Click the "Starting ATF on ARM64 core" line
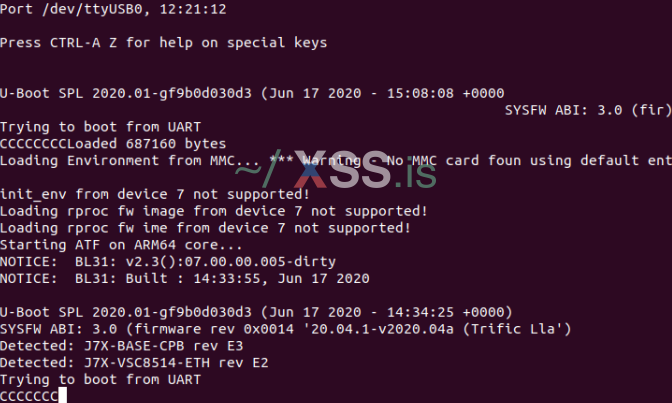 pyautogui.click(x=121, y=244)
